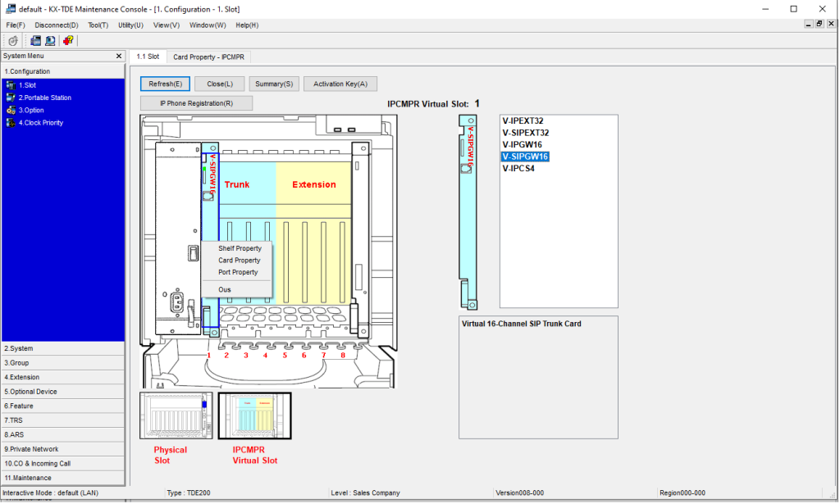Expand the 8.ARS section
Screen dimensions: 840x504
tap(62, 435)
